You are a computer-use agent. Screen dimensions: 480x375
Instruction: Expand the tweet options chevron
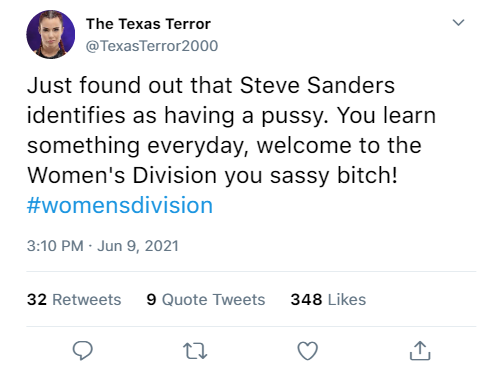coord(458,23)
